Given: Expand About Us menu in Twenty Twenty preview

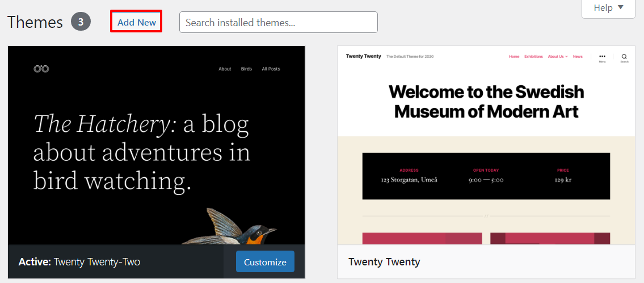Looking at the screenshot, I should (557, 56).
